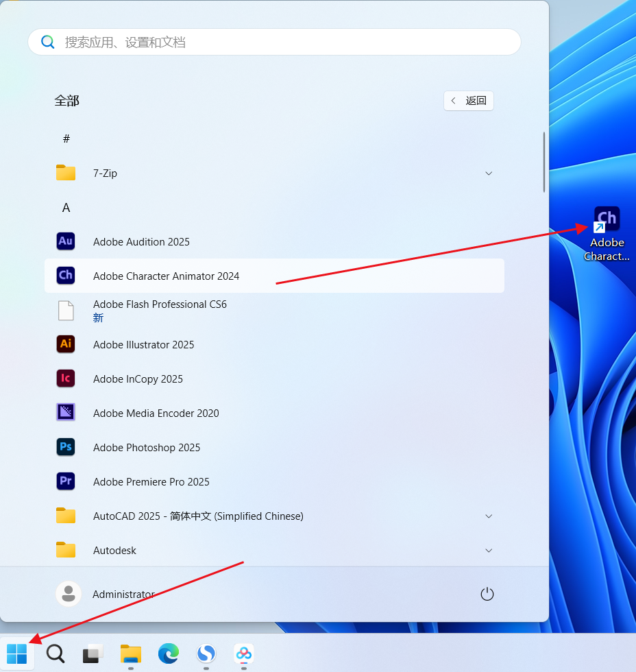
Task: Select the Adobe Character Animator desktop shortcut
Action: click(607, 234)
